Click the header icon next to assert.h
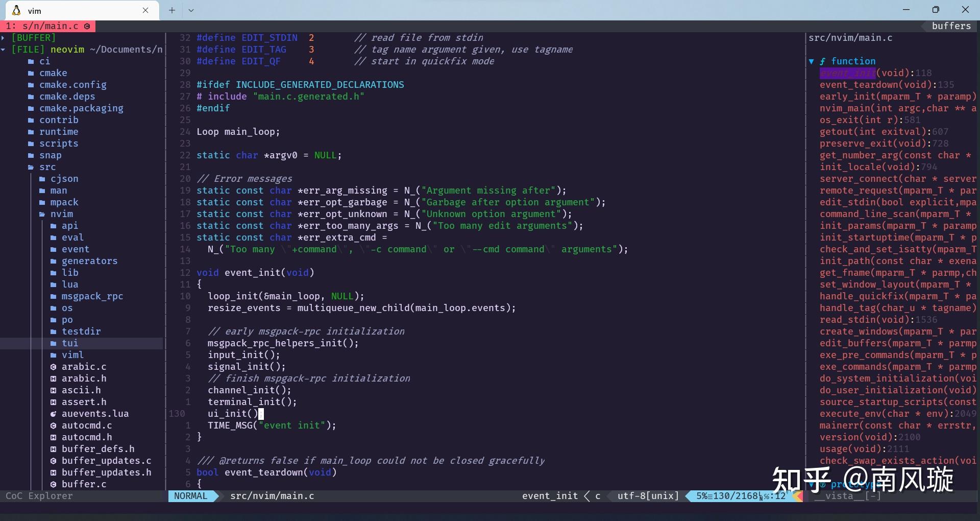 coord(54,402)
